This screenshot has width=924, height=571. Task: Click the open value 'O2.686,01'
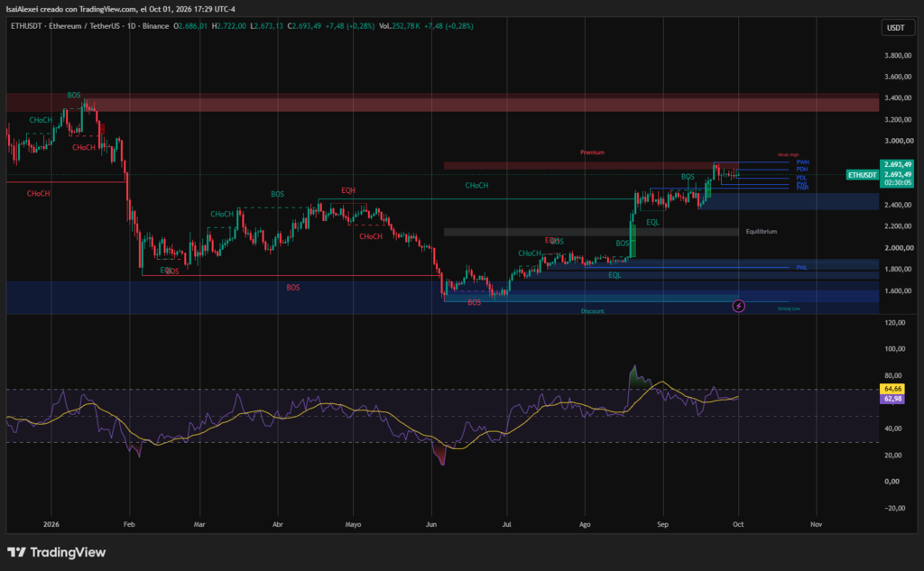[190, 26]
